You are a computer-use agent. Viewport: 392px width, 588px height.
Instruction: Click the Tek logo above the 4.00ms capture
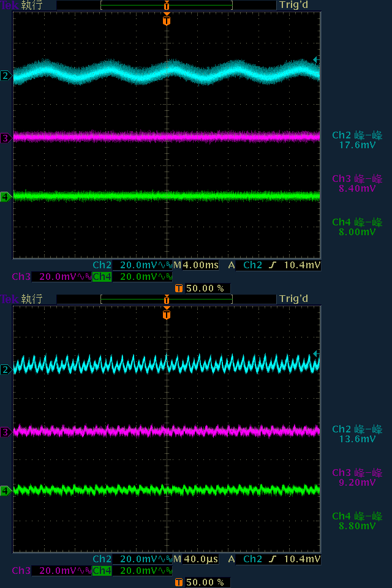click(9, 5)
